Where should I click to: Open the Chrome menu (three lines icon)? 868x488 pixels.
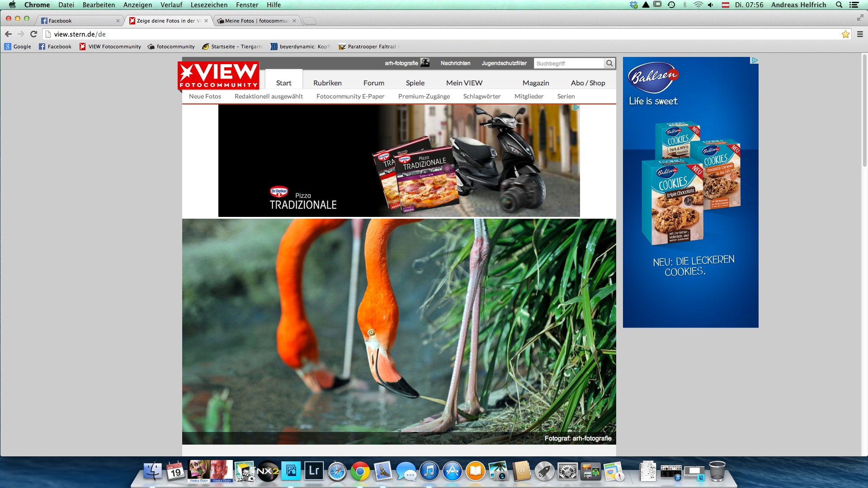point(860,34)
